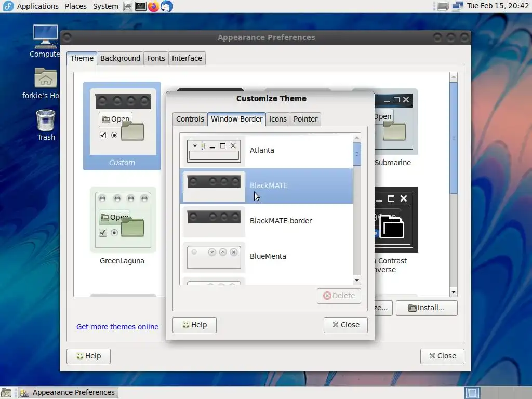The image size is (532, 399).
Task: Click the clock showing Tue Feb 15
Action: point(497,6)
